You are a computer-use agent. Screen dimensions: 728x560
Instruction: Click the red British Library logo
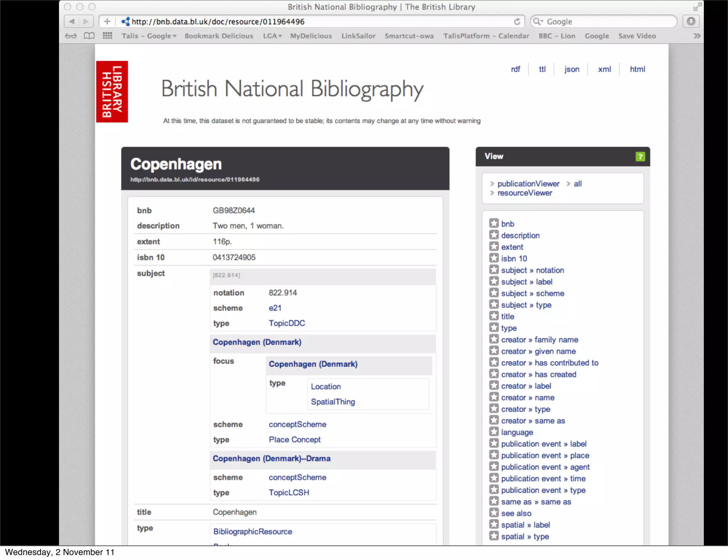[x=112, y=92]
